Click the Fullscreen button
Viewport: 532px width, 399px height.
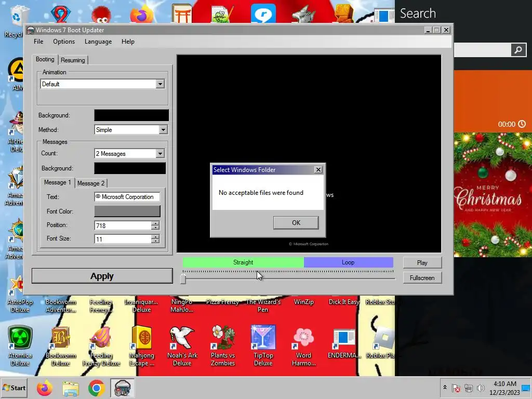coord(422,278)
